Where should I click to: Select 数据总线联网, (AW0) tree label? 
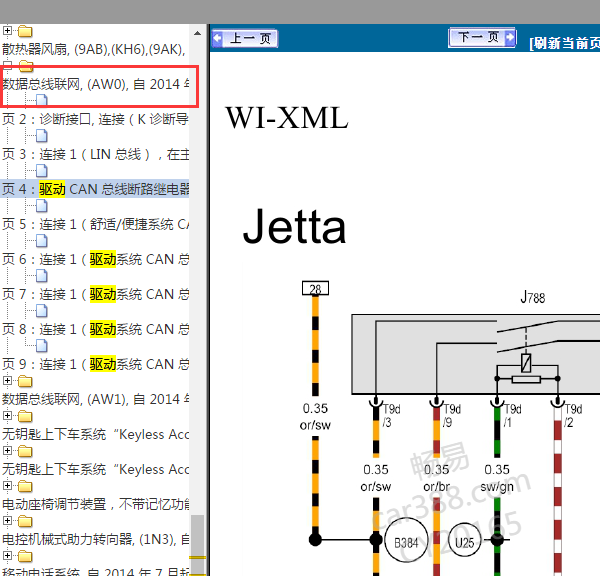[95, 84]
